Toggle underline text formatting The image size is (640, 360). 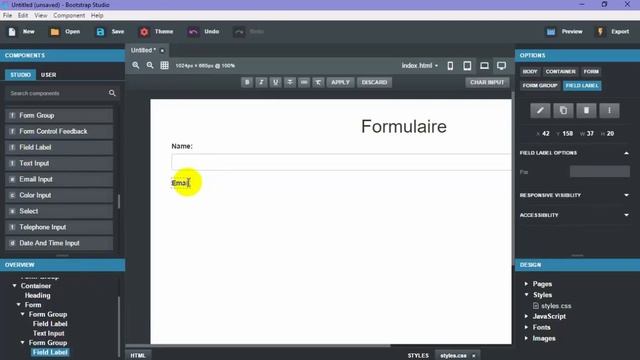coord(276,82)
